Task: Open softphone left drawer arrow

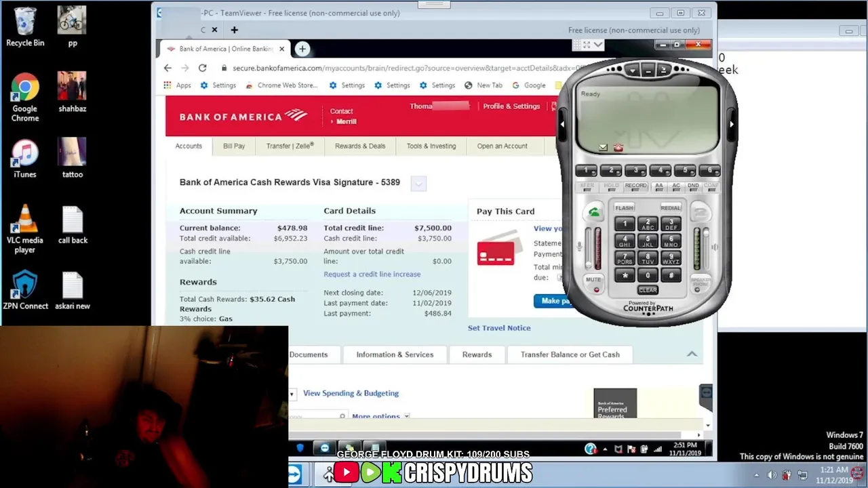Action: point(562,124)
